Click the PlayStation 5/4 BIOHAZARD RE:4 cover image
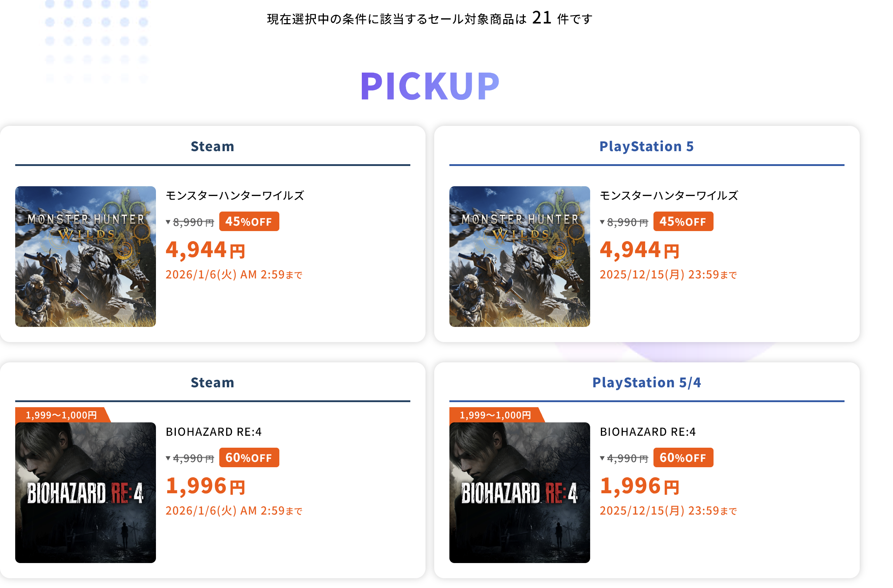 [x=519, y=493]
